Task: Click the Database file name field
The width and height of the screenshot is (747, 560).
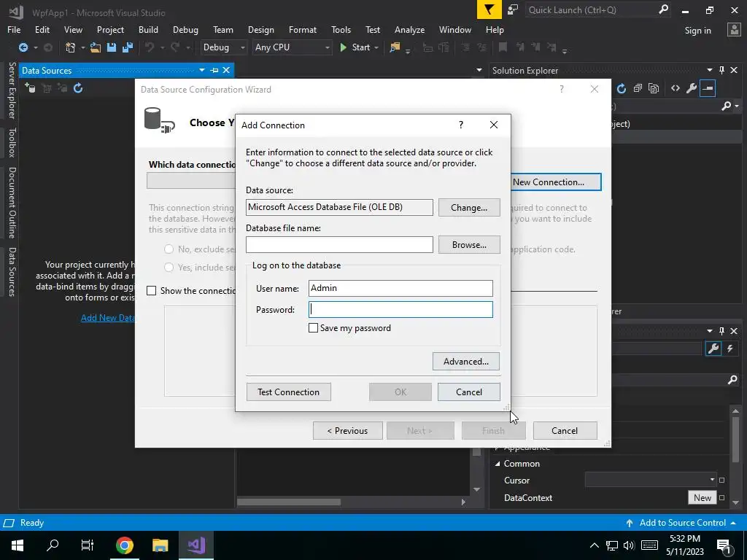Action: (x=339, y=245)
